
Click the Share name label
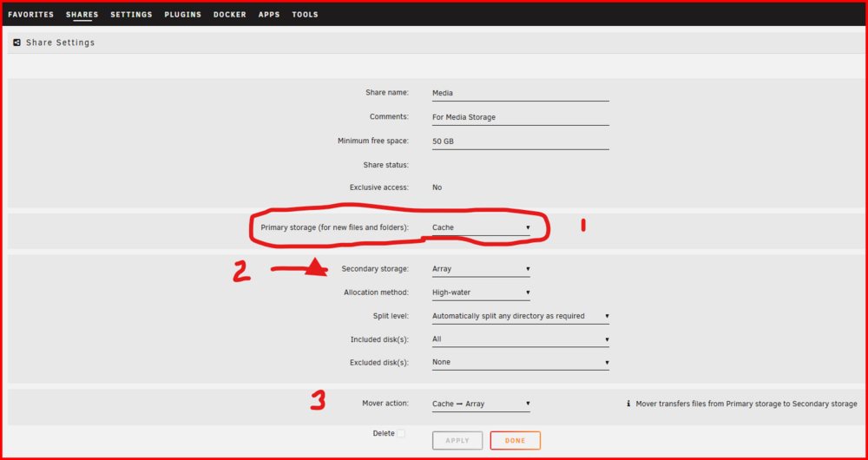(x=387, y=93)
